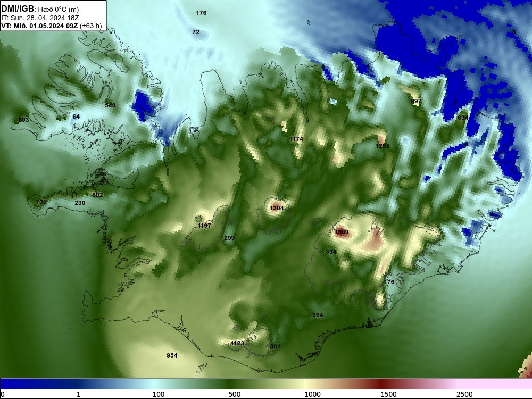Image resolution: width=532 pixels, height=399 pixels.
Task: Select the map value "364"
Action: pos(318,315)
